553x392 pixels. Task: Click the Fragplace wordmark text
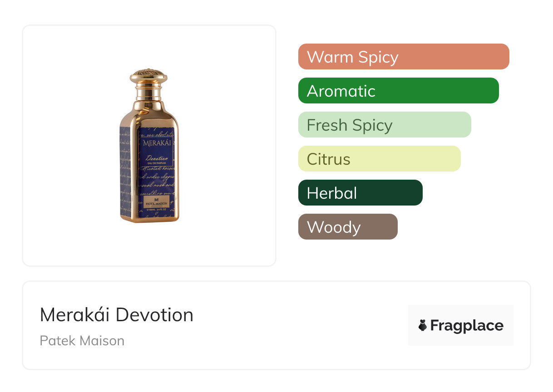(467, 326)
